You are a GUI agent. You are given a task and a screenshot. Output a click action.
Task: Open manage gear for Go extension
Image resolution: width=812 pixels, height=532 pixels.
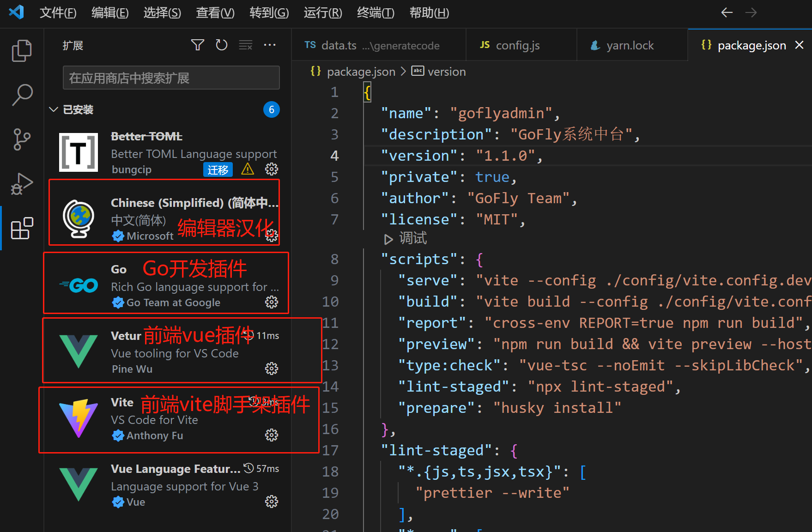tap(272, 302)
